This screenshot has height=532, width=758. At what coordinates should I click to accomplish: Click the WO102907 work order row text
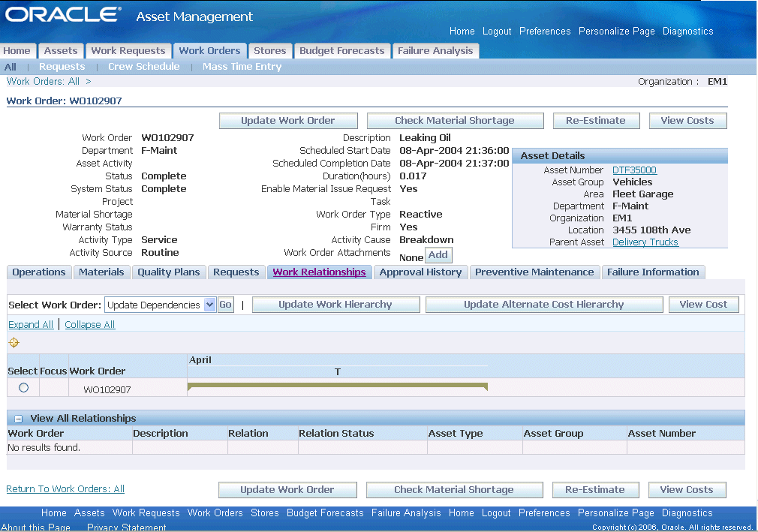pos(107,390)
